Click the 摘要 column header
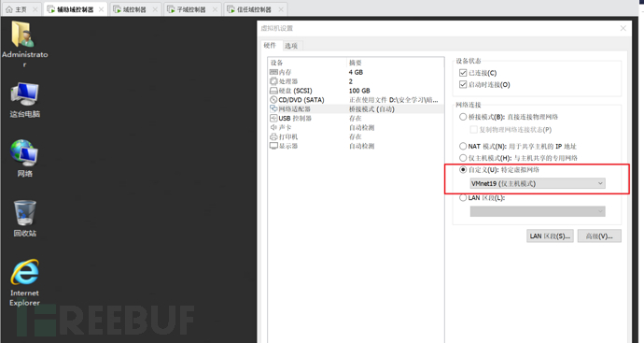This screenshot has width=644, height=343. [x=356, y=63]
